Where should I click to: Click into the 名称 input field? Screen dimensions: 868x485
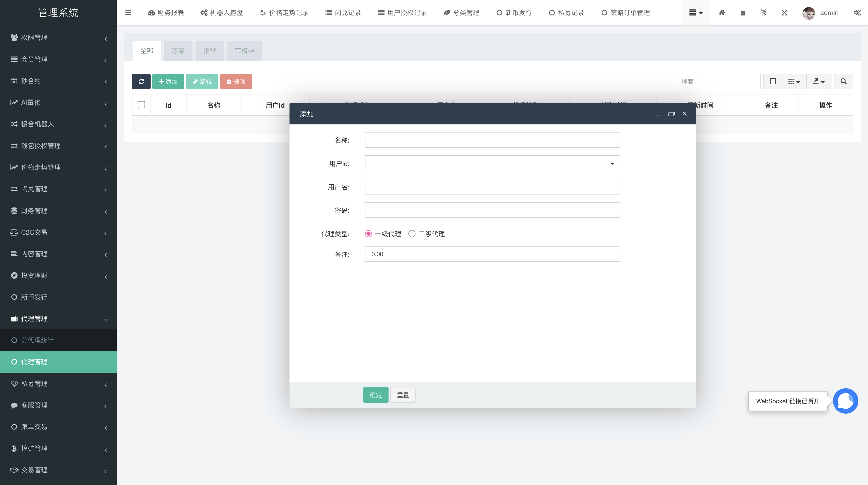click(492, 140)
